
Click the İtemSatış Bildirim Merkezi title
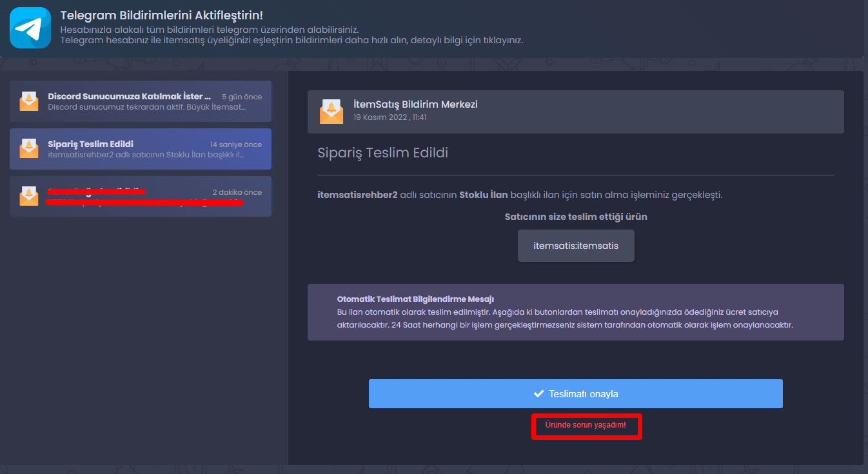[415, 104]
